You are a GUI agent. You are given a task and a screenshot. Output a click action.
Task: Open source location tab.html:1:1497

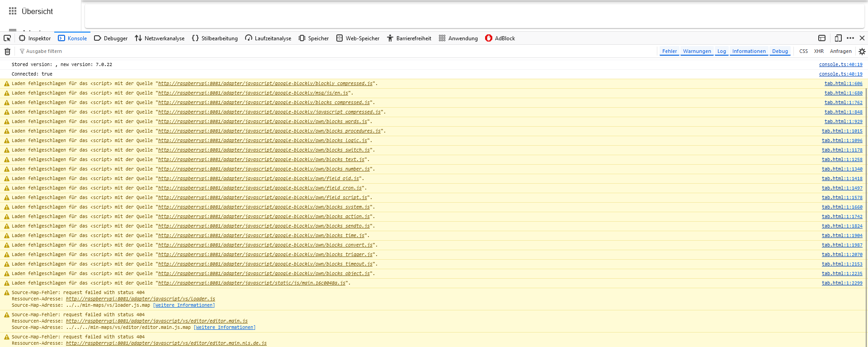842,188
